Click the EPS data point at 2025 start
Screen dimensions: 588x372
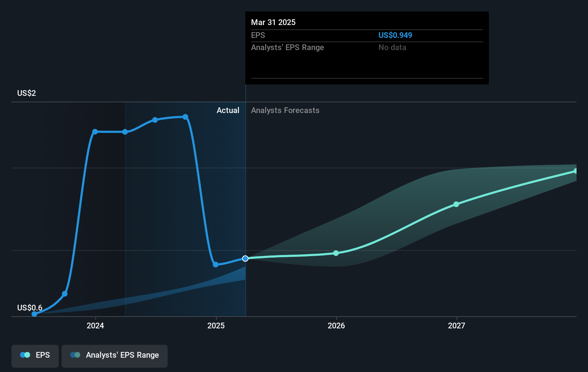[x=216, y=265]
